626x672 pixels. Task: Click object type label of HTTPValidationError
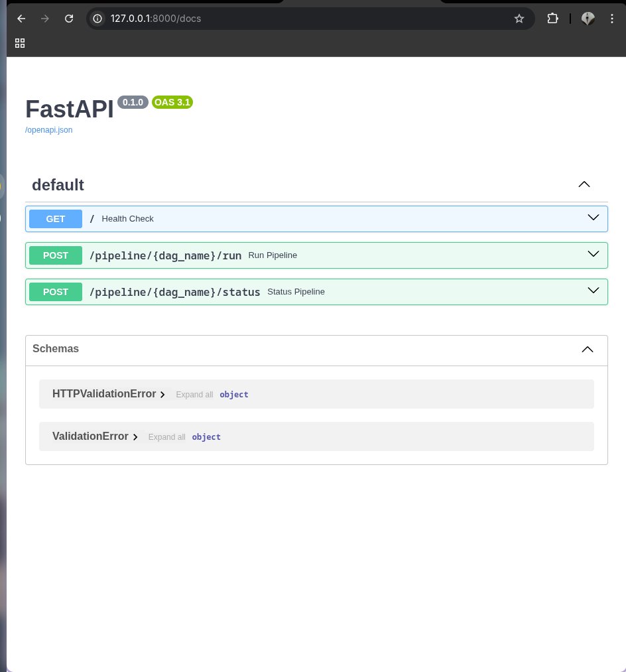[234, 394]
